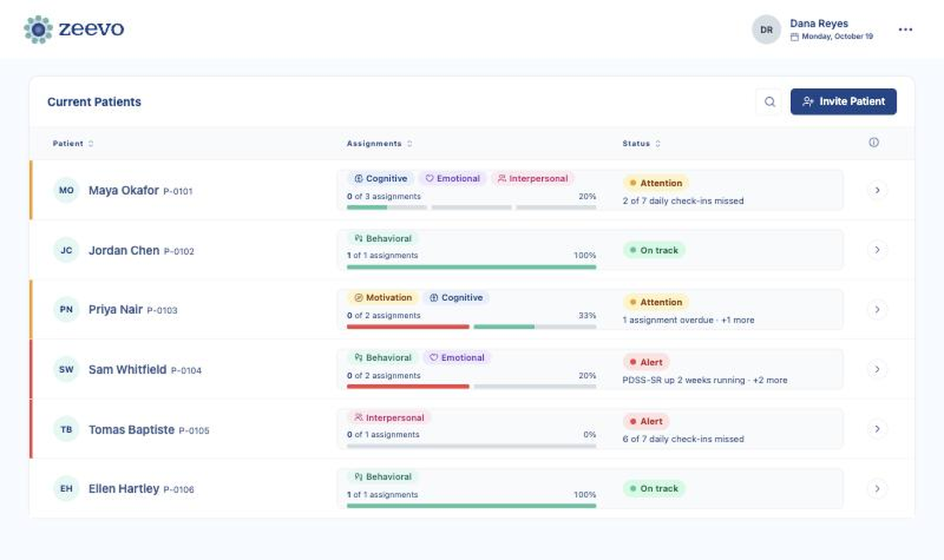Viewport: 944px width, 560px height.
Task: Click Maya Okafor's 20% progress bar
Action: click(x=471, y=207)
